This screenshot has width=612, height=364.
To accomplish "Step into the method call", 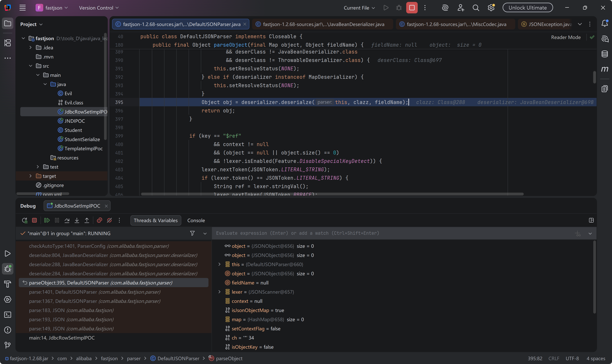I will coord(77,220).
